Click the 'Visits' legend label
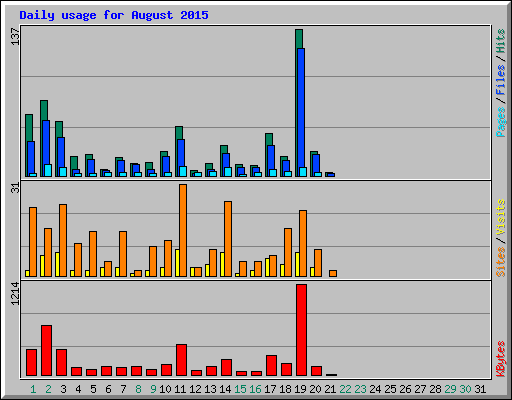 500,217
